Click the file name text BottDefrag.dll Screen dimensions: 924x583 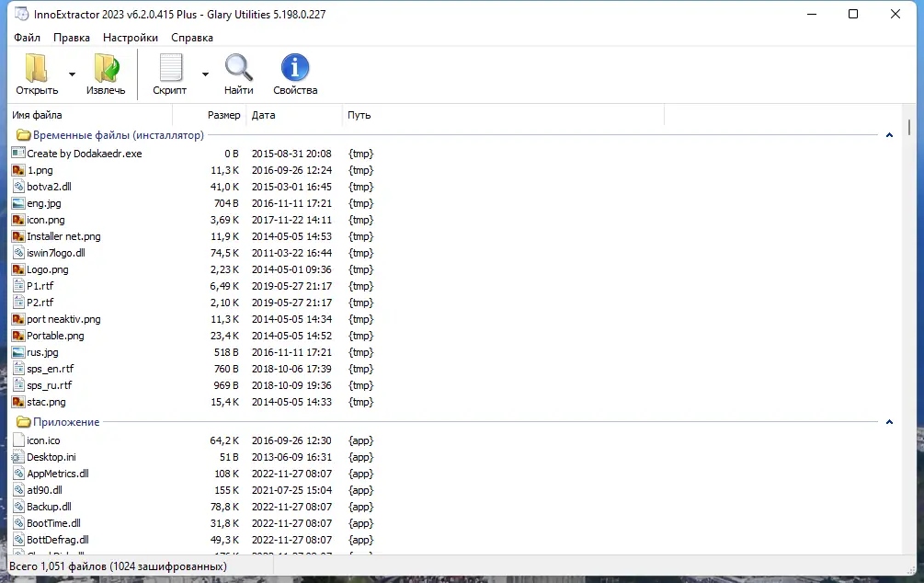click(x=58, y=540)
